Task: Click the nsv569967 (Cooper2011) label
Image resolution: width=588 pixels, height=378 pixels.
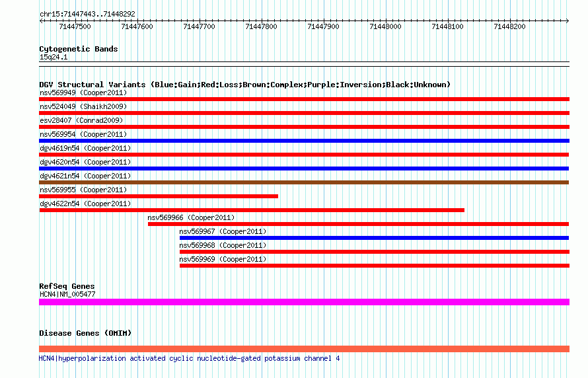Action: tap(223, 231)
